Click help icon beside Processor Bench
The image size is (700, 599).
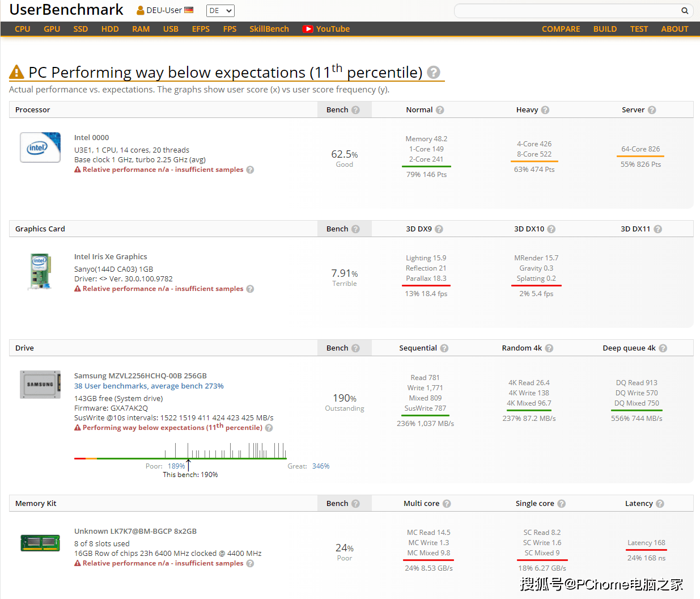pyautogui.click(x=355, y=110)
